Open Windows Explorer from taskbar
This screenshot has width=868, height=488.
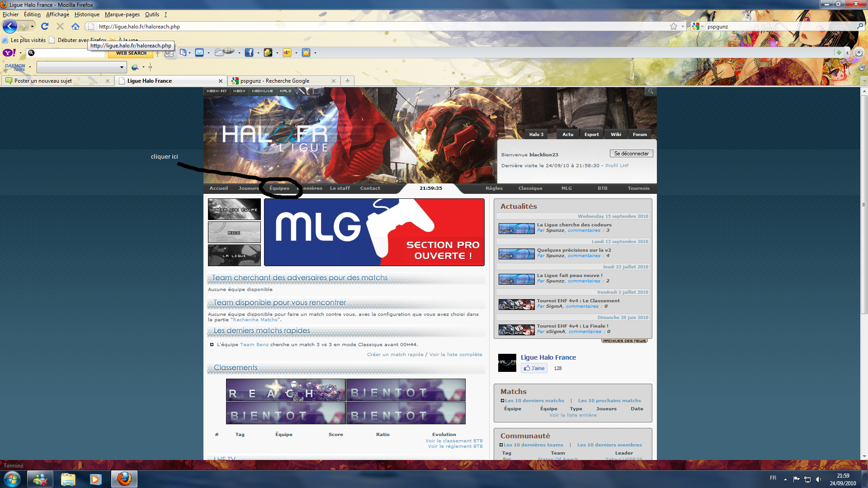coord(68,479)
